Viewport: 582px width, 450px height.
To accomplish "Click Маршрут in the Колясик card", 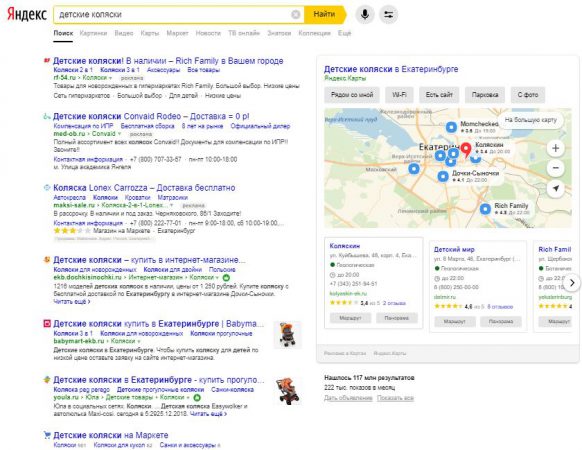I will (350, 318).
